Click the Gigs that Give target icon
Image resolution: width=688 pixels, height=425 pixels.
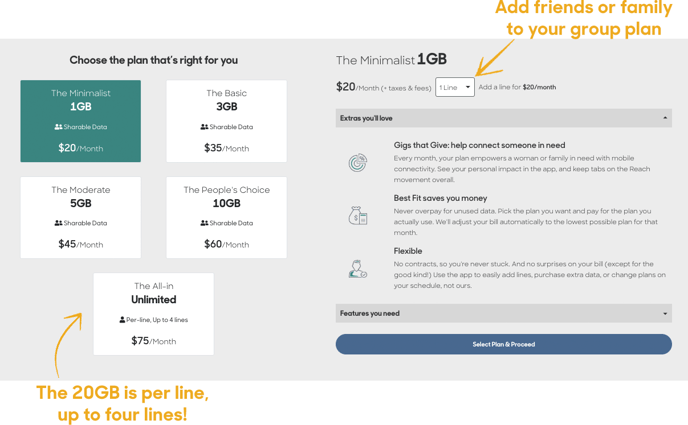[x=358, y=163]
